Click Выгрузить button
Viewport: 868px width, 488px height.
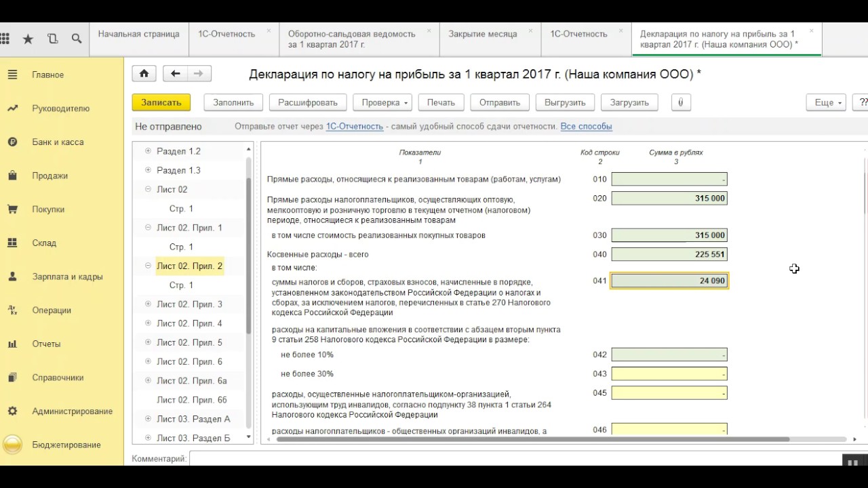pyautogui.click(x=565, y=102)
